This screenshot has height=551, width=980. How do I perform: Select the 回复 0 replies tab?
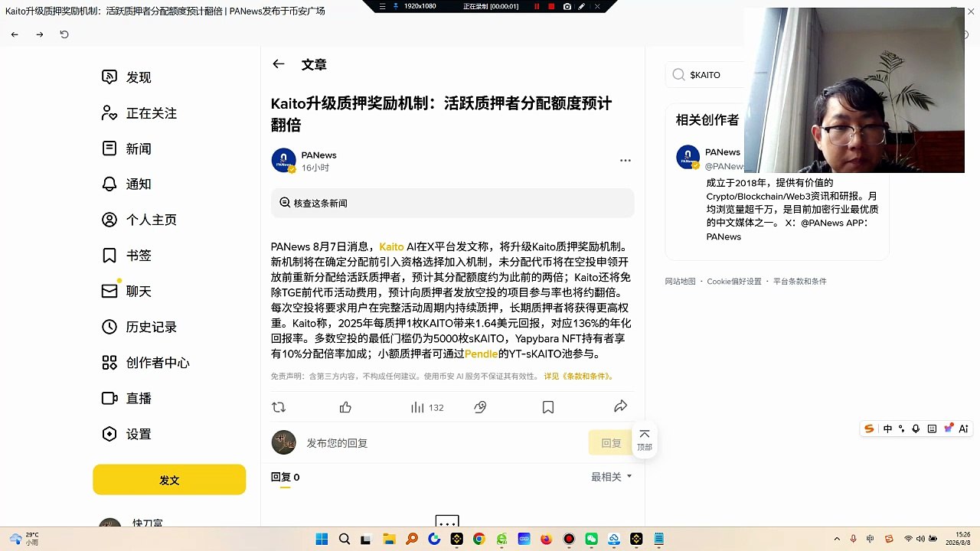coord(285,477)
